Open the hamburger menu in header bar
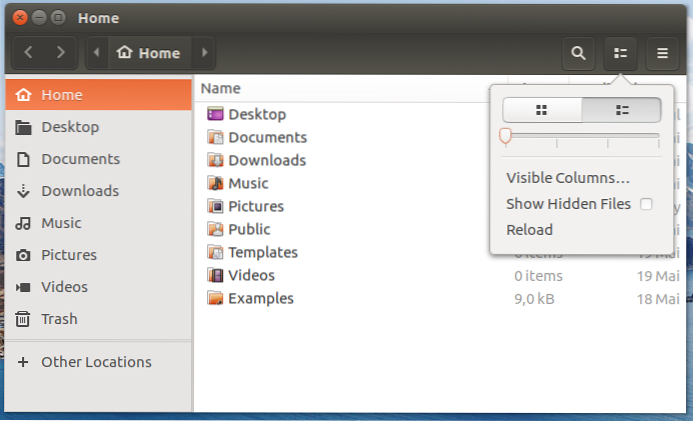Image resolution: width=693 pixels, height=421 pixels. click(x=662, y=53)
